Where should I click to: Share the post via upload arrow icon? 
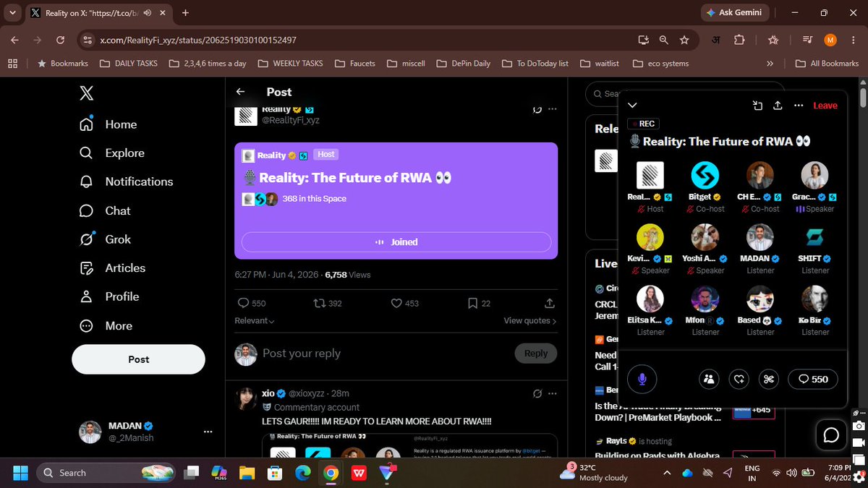(x=550, y=303)
